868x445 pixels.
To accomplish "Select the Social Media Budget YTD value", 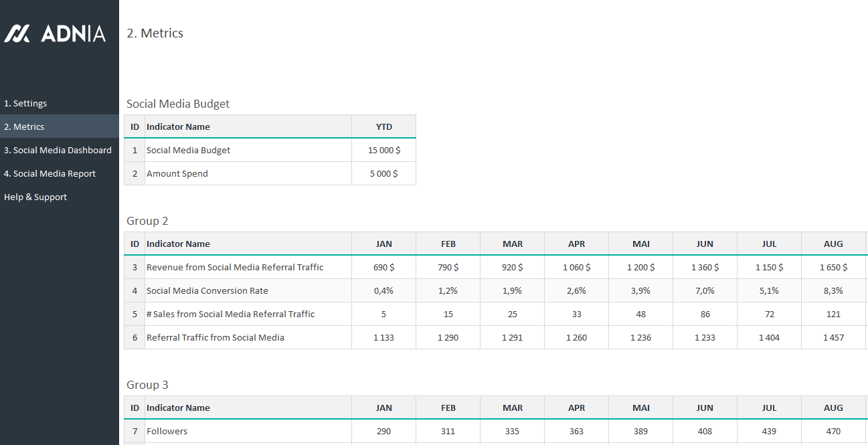I will (x=383, y=151).
